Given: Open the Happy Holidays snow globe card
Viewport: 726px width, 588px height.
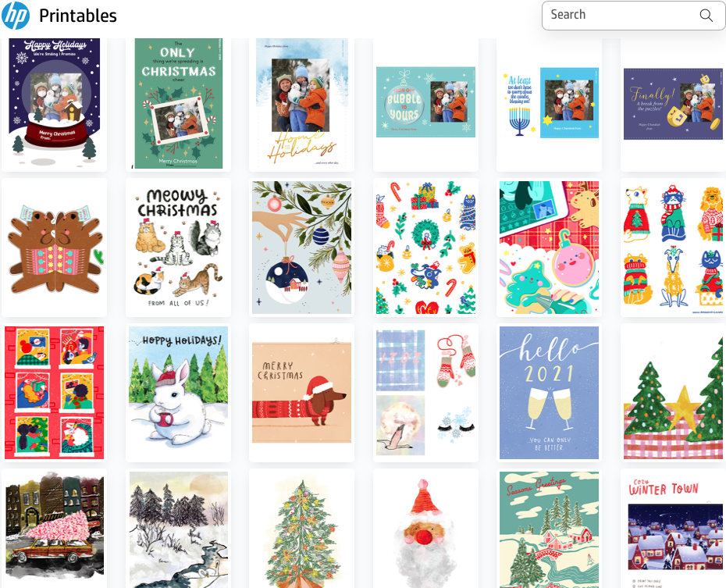Looking at the screenshot, I should pyautogui.click(x=54, y=103).
